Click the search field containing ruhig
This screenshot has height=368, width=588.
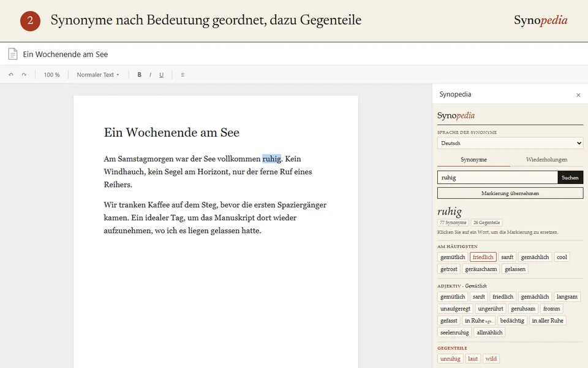click(497, 178)
